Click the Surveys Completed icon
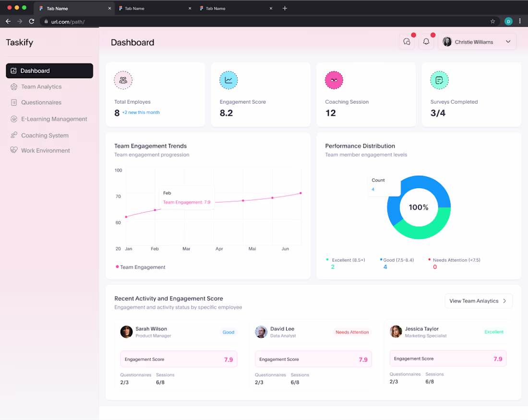 (x=439, y=80)
